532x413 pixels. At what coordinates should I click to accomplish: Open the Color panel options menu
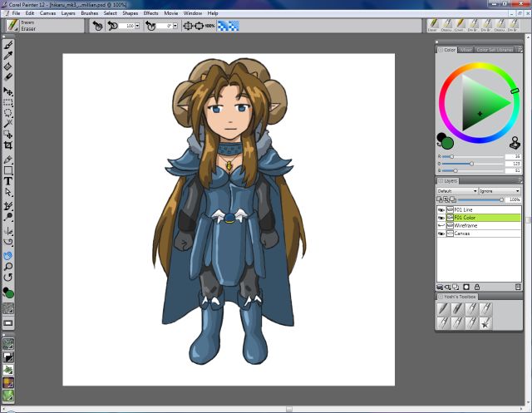519,50
